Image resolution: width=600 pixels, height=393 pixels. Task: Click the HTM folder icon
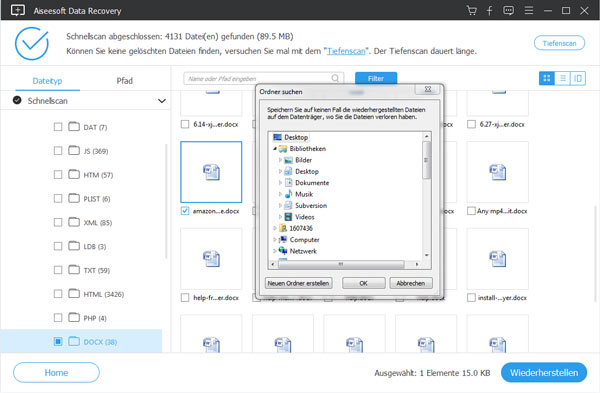point(74,174)
